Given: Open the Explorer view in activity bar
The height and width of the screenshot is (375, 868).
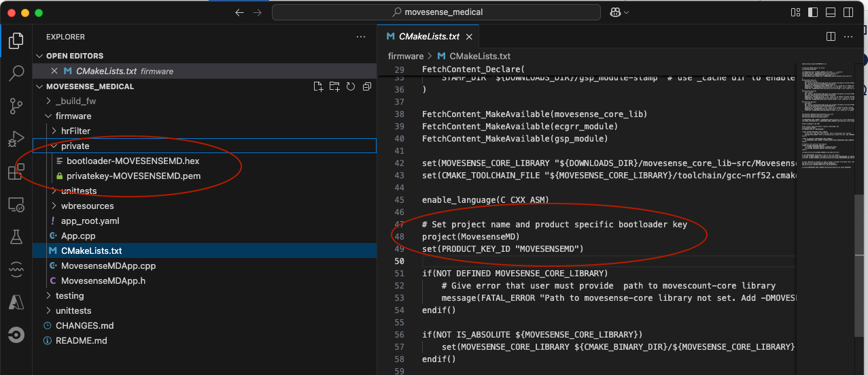Looking at the screenshot, I should 16,41.
